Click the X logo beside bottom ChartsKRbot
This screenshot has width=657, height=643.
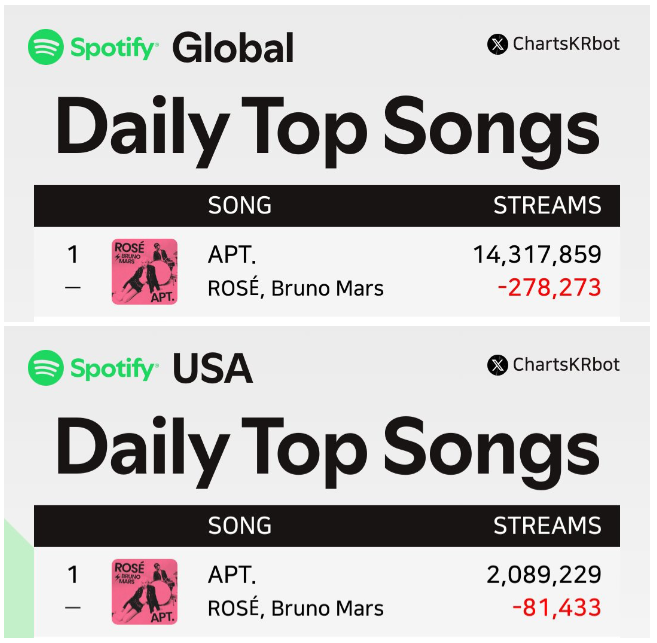click(497, 365)
